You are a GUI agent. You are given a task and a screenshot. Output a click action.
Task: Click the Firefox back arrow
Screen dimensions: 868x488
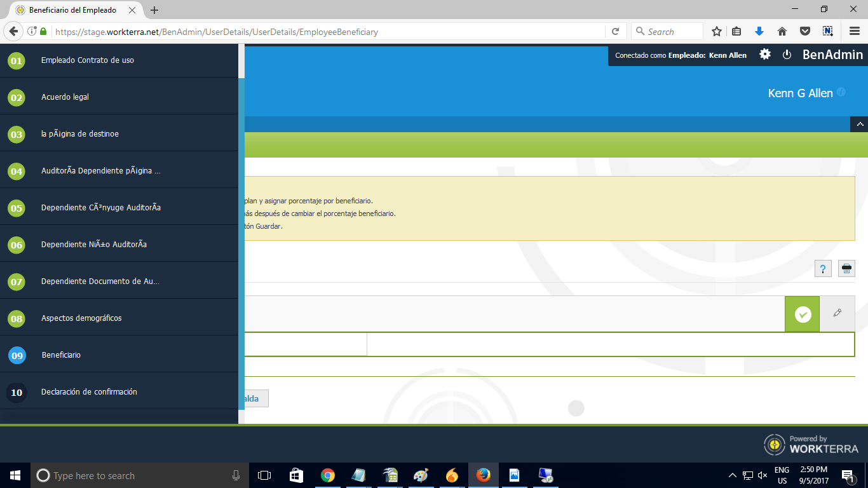coord(13,31)
